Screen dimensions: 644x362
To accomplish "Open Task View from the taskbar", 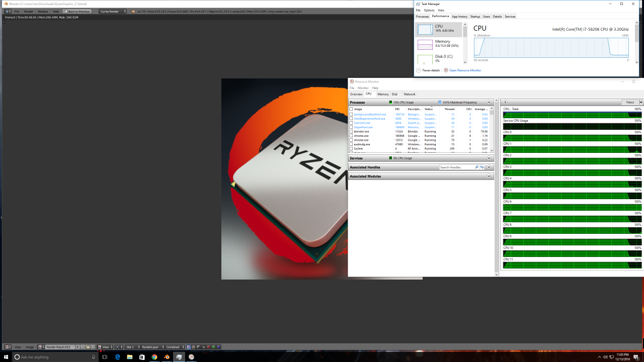I will click(105, 357).
